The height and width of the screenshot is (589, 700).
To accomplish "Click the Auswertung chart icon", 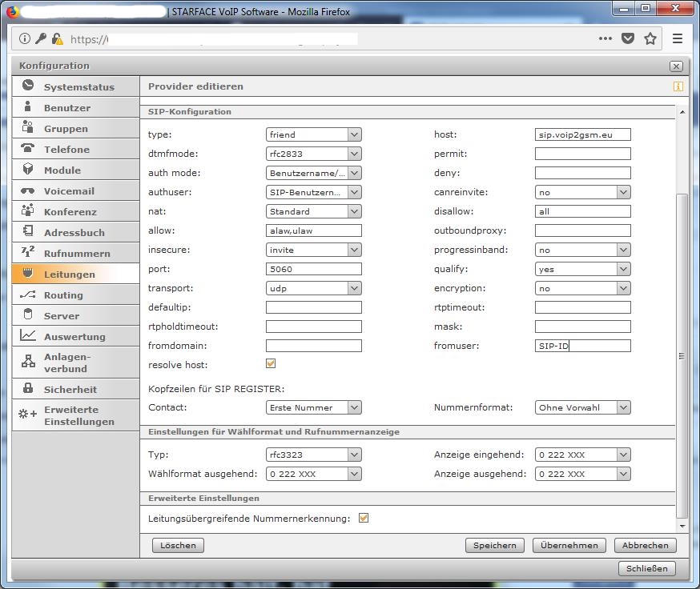I will pyautogui.click(x=28, y=336).
